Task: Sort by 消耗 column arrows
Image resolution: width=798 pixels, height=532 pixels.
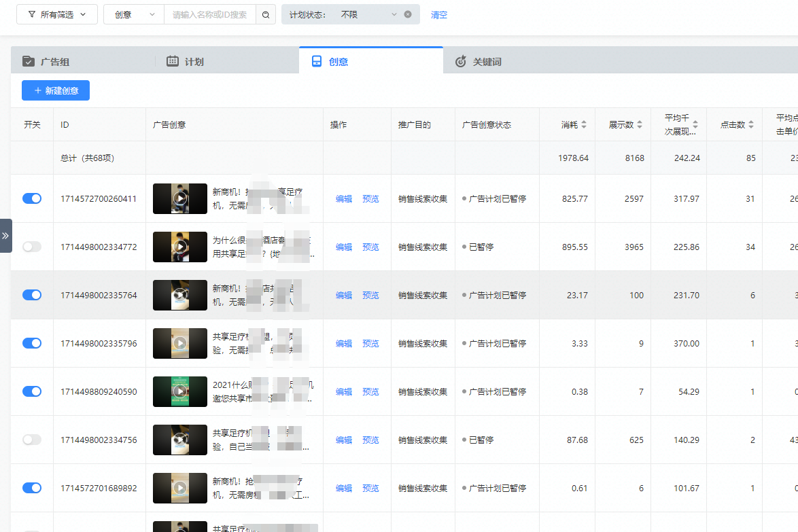Action: point(584,124)
